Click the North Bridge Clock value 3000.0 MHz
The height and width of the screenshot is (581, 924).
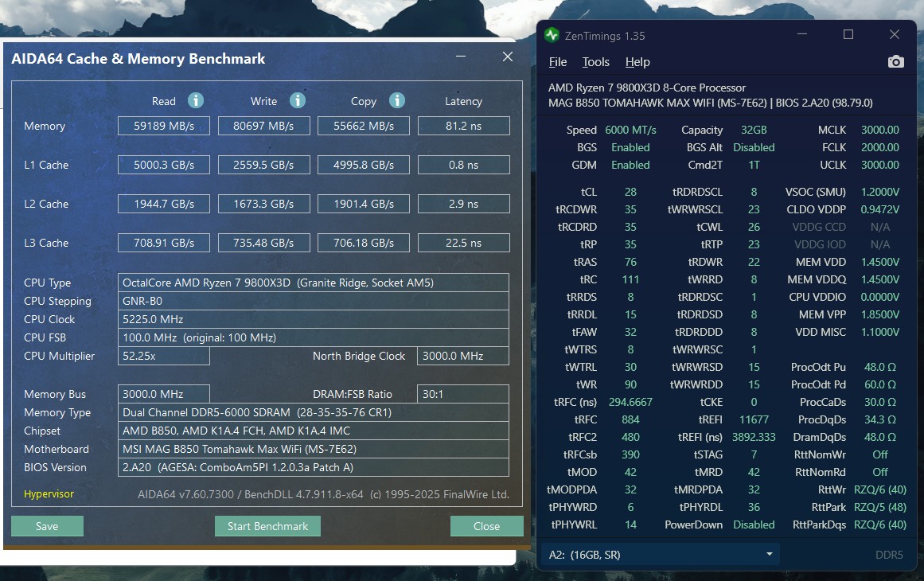[463, 356]
